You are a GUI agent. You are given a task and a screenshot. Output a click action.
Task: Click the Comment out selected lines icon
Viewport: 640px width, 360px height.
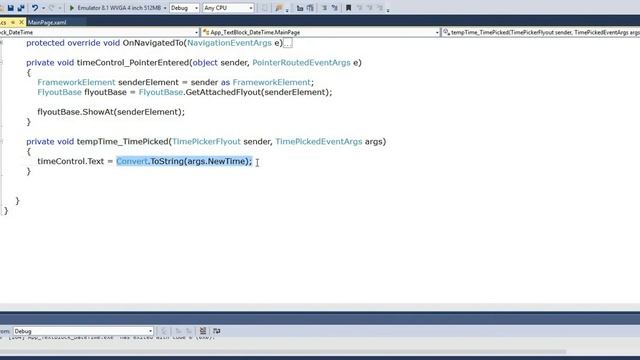pyautogui.click(x=324, y=8)
